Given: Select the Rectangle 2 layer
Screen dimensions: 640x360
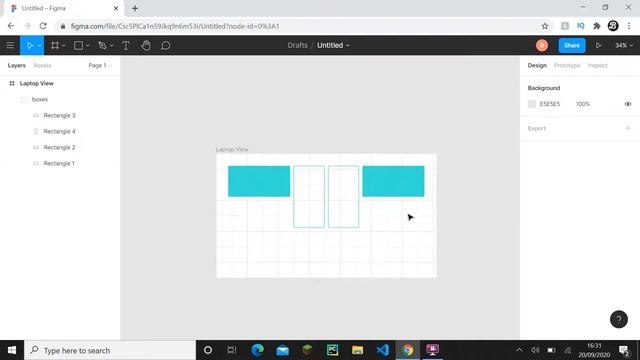Looking at the screenshot, I should (x=60, y=147).
